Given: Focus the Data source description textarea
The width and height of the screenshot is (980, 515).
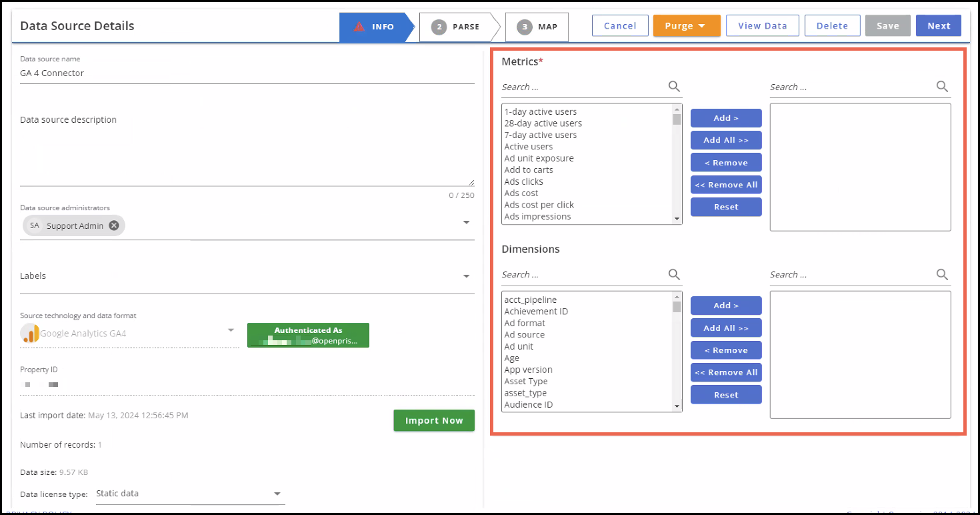Looking at the screenshot, I should [247, 150].
